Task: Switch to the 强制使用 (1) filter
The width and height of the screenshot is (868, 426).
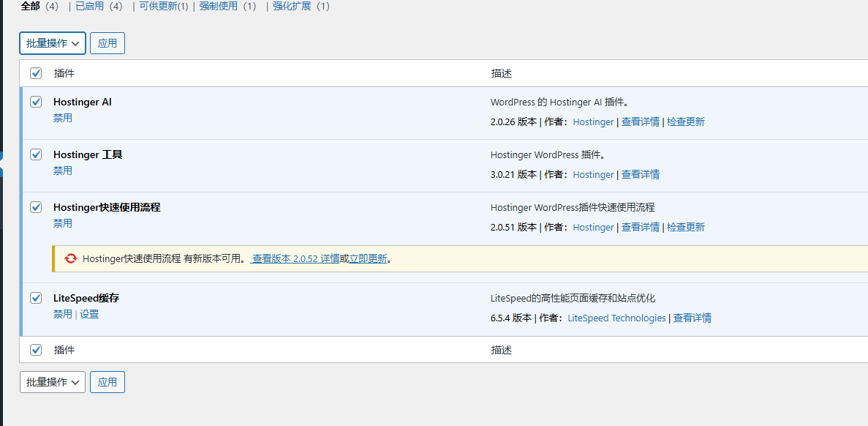Action: tap(228, 7)
